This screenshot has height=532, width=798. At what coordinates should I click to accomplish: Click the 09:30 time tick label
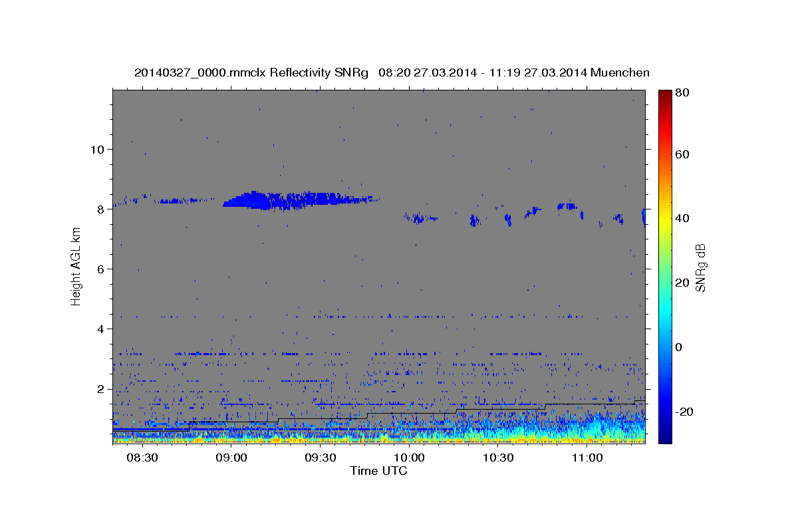tap(321, 458)
